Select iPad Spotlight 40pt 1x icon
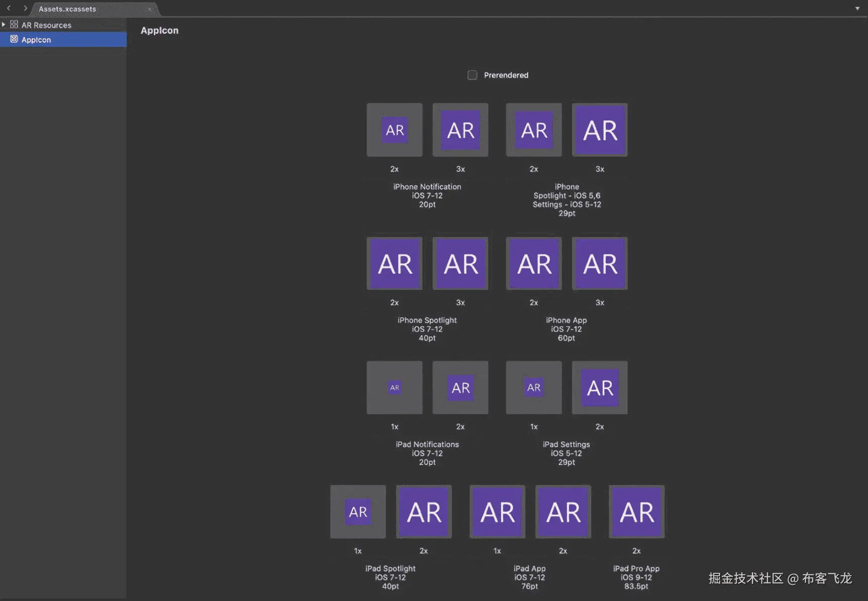The width and height of the screenshot is (868, 601). [x=358, y=512]
